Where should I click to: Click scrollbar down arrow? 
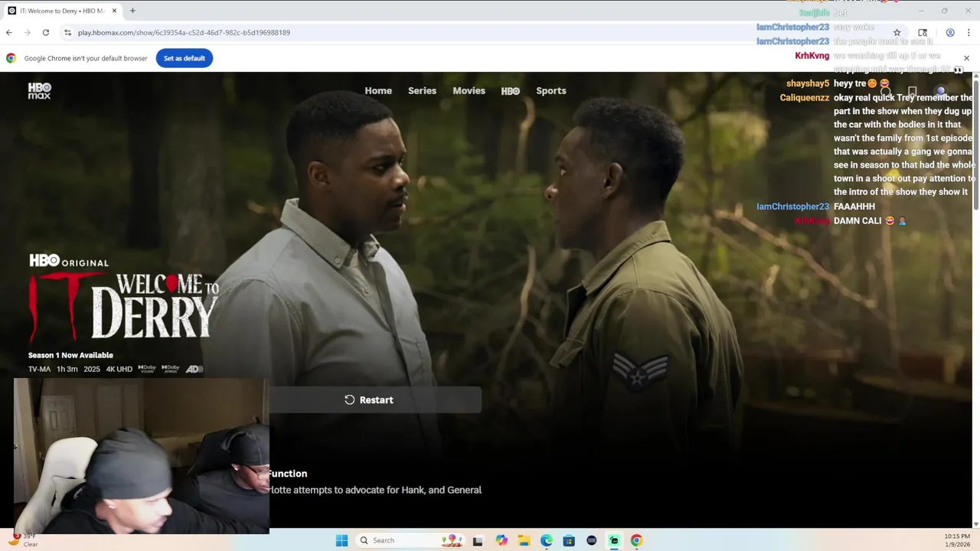click(x=975, y=524)
